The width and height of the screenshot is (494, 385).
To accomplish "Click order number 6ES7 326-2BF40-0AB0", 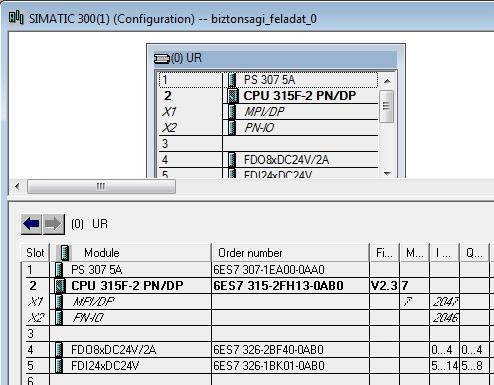I will [268, 350].
